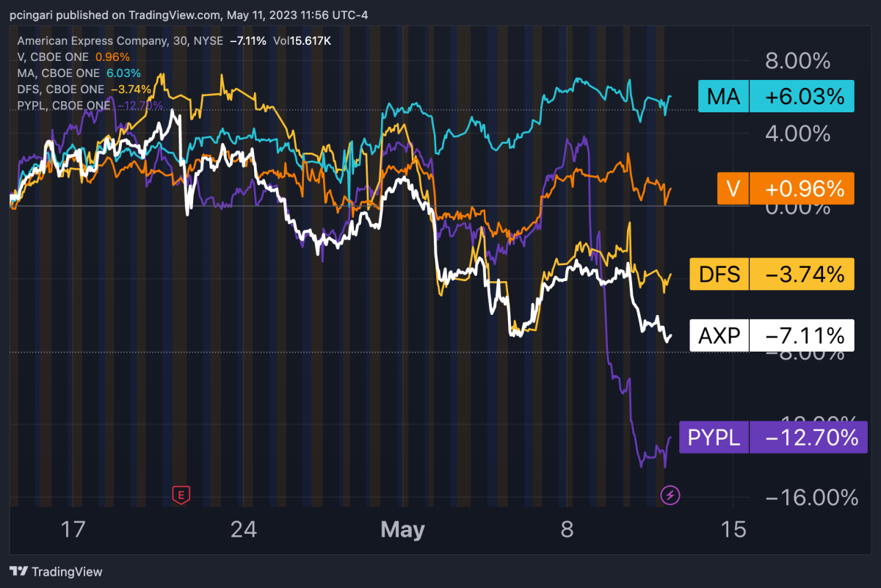Screen dimensions: 881x588
Task: Select the PYPL, CBOE ONE legend entry
Action: click(x=64, y=105)
